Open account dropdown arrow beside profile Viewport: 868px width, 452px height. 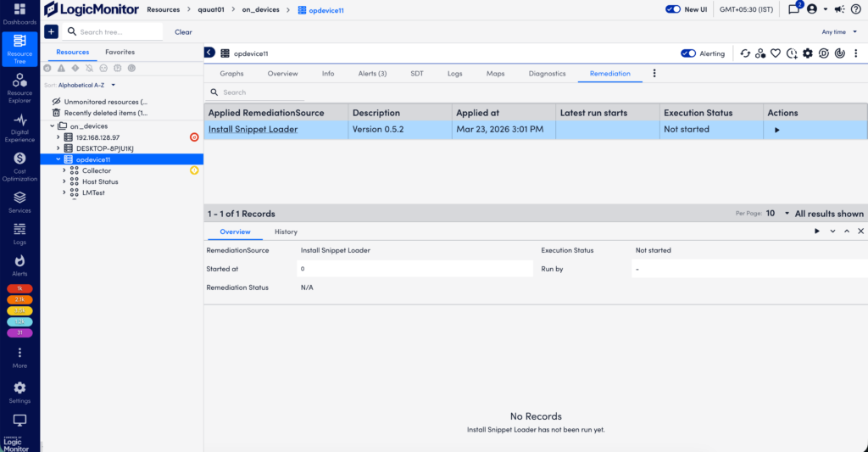click(826, 8)
